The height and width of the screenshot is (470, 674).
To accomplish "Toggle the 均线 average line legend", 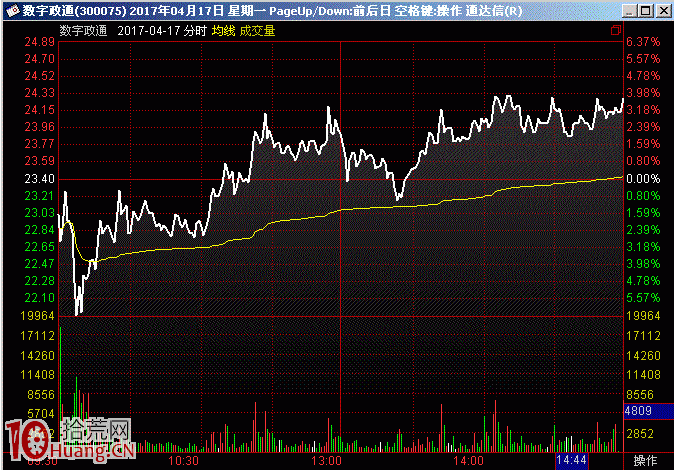I will click(223, 31).
